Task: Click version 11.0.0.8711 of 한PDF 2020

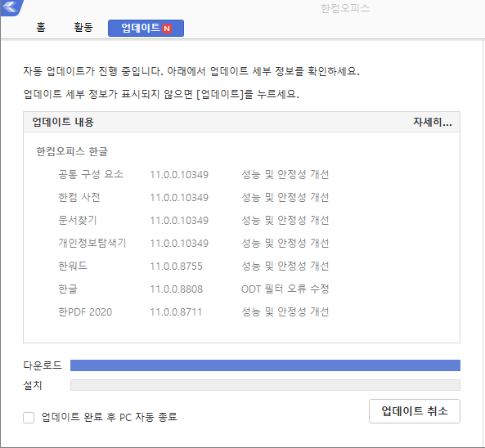Action: [x=176, y=312]
